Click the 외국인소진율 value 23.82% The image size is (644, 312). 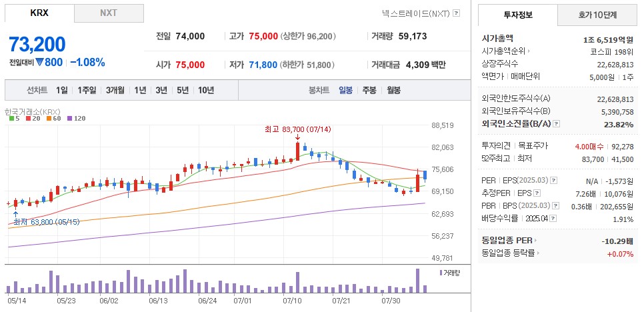[x=619, y=124]
